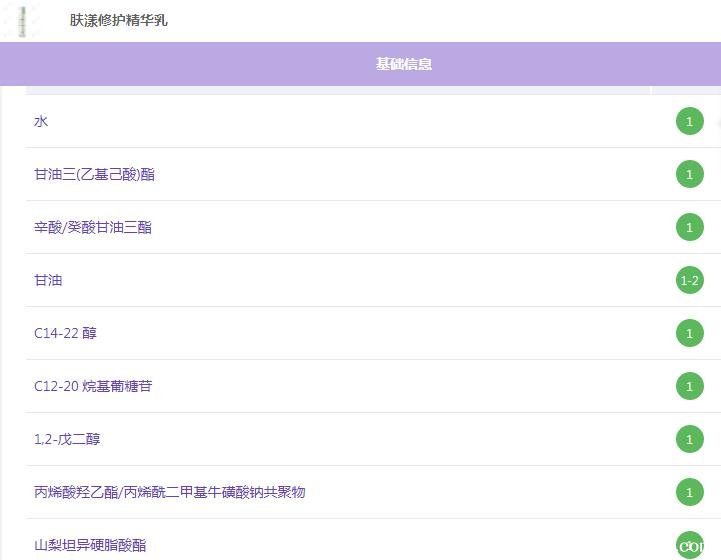Open the 水 ingredient link
Screen dimensions: 721x560
41,121
